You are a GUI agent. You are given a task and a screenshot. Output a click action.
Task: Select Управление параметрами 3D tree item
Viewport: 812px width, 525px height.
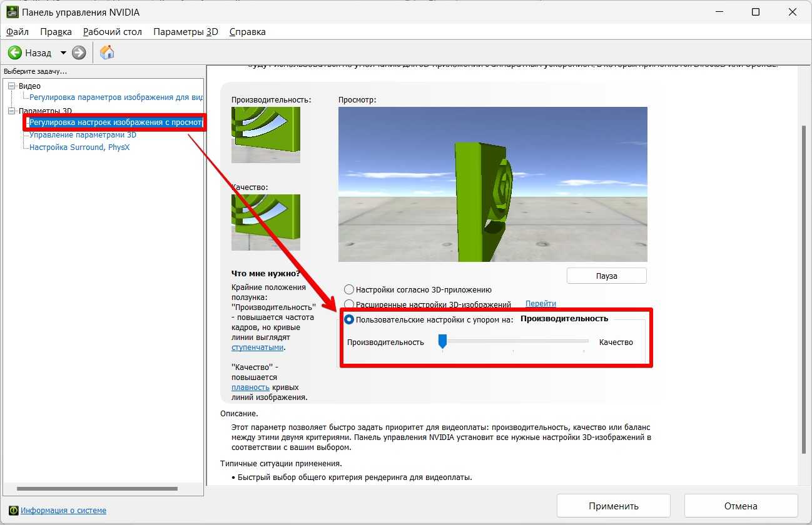83,135
